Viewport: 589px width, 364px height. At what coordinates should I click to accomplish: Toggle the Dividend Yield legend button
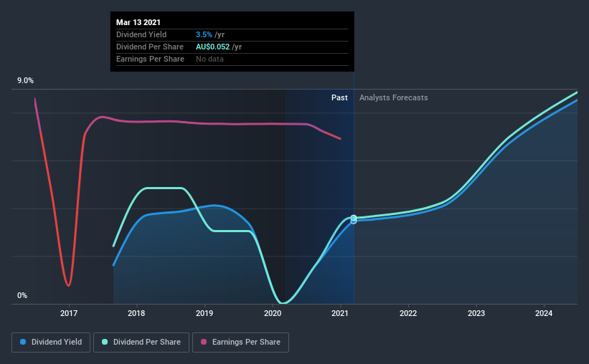tap(51, 343)
